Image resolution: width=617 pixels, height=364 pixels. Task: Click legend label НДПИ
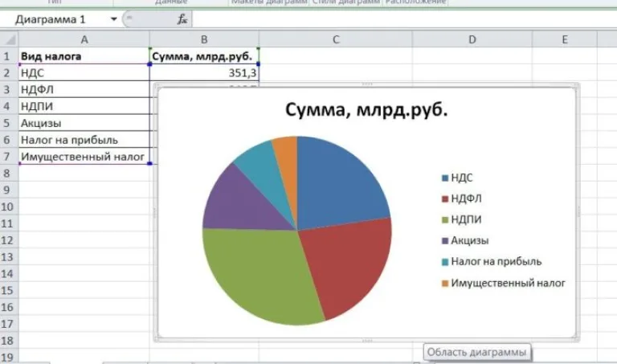pyautogui.click(x=466, y=219)
